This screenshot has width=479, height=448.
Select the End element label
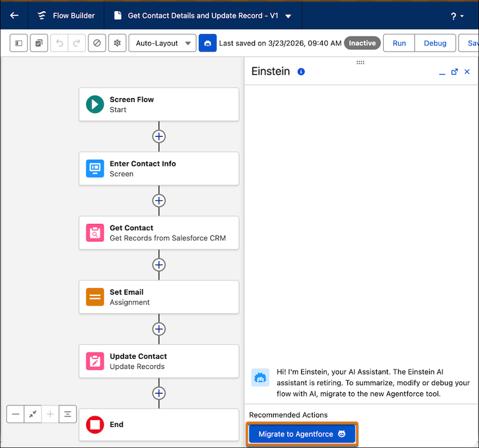(x=116, y=425)
